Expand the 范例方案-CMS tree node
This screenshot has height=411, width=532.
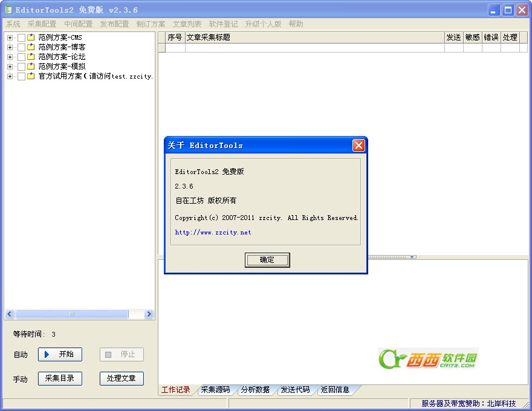[10, 37]
